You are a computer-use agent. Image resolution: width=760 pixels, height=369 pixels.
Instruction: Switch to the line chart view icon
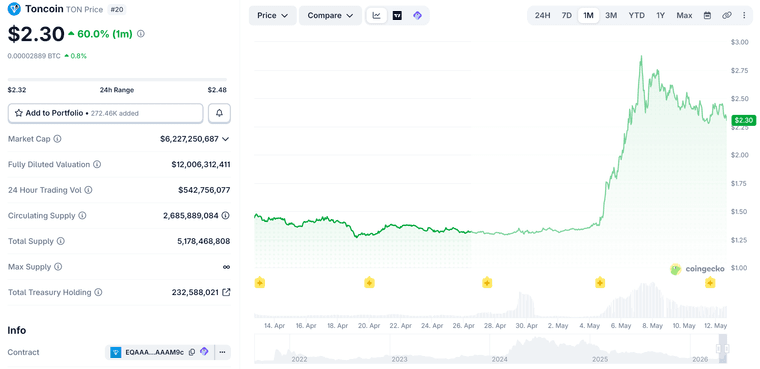tap(377, 16)
